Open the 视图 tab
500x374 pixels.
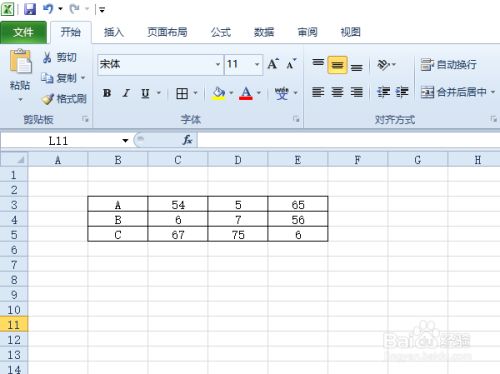click(x=350, y=32)
